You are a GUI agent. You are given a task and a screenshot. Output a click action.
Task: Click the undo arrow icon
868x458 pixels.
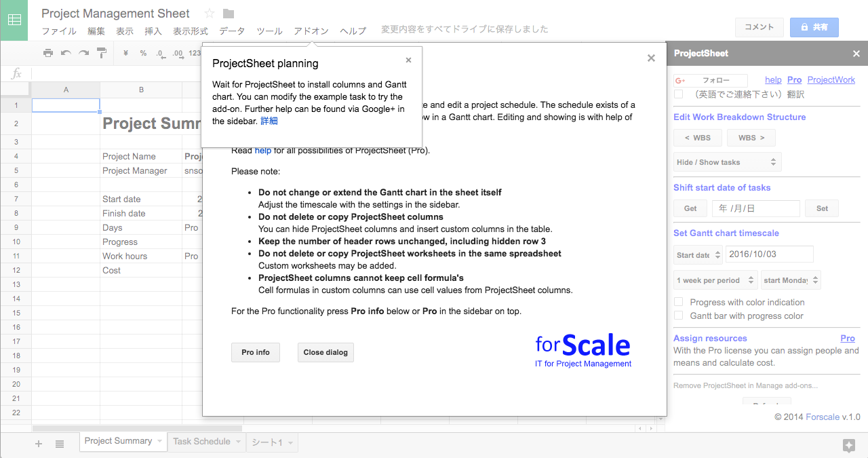[x=66, y=53]
